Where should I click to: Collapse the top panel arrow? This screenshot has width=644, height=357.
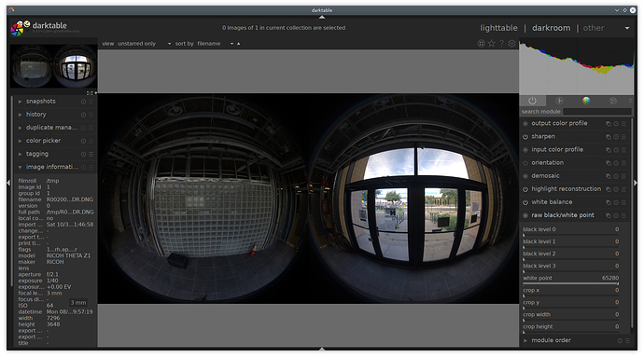click(322, 17)
